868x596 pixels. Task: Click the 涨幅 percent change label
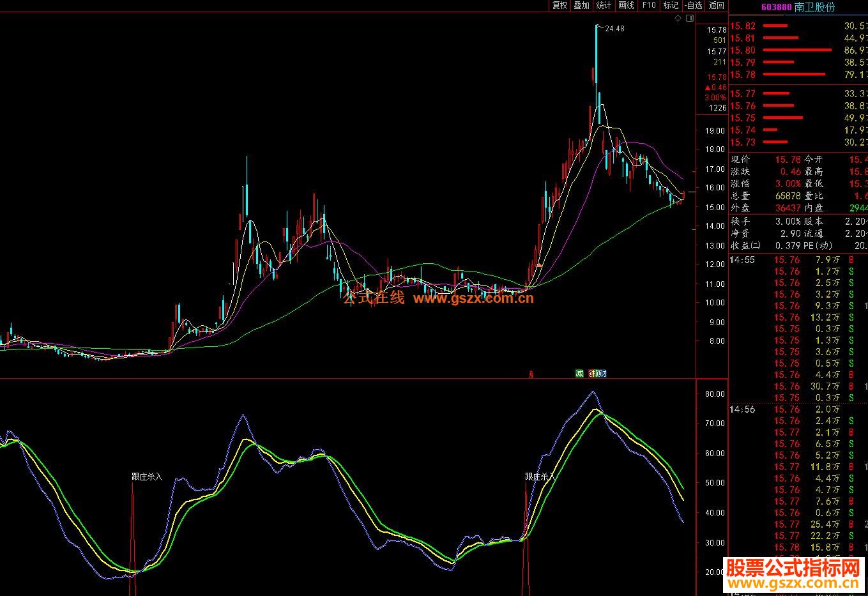741,184
